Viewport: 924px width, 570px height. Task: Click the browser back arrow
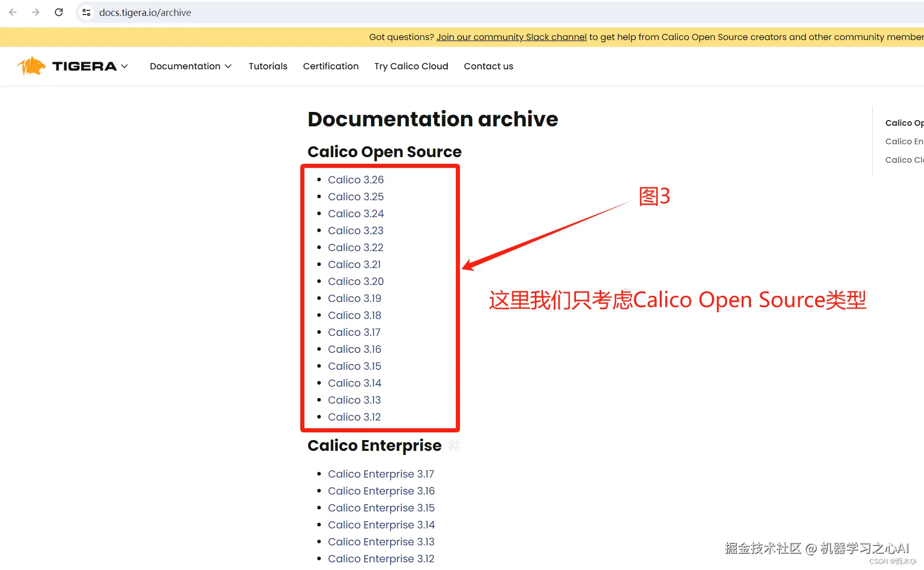13,12
